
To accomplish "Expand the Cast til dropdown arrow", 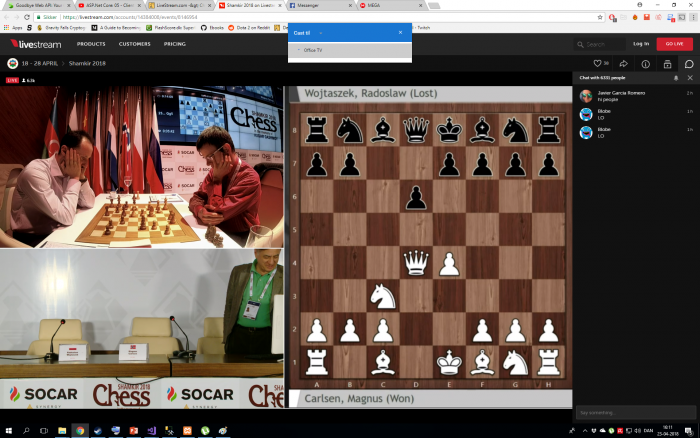I will tap(321, 33).
